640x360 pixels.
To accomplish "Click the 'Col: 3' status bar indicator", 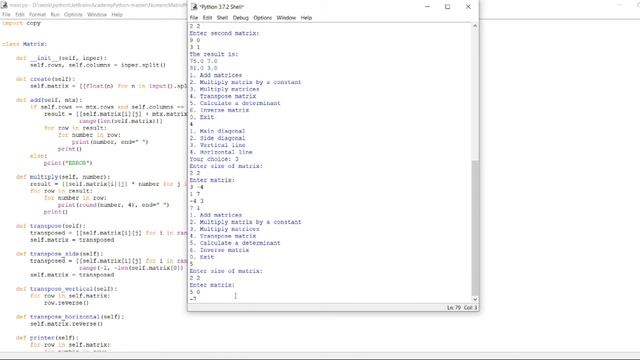I will (470, 307).
